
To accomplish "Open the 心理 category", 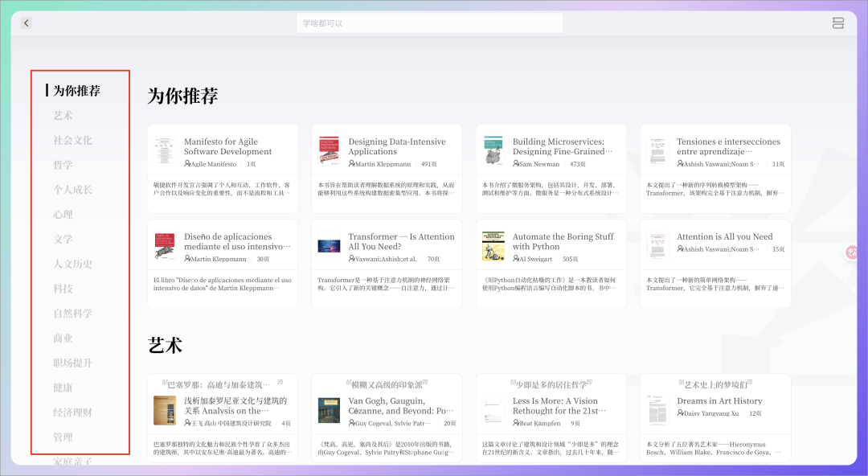I will (63, 215).
